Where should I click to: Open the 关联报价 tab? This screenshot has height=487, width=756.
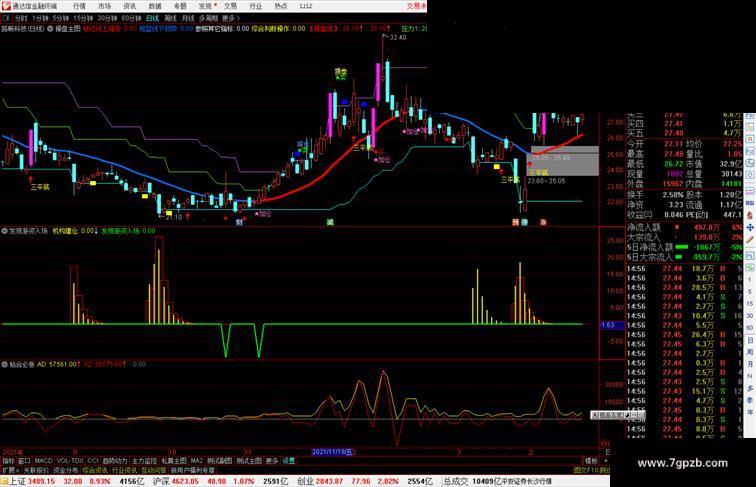[36, 470]
